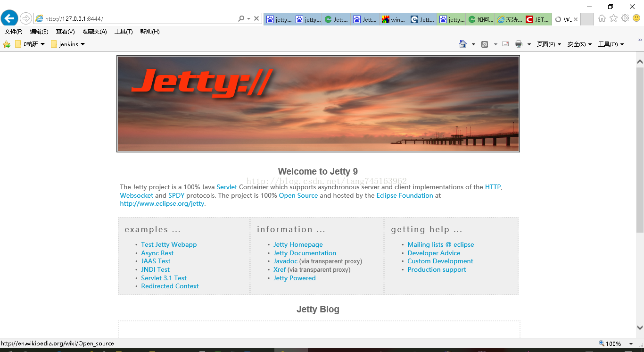Open Favorites star at top right
The width and height of the screenshot is (644, 352).
(x=613, y=18)
